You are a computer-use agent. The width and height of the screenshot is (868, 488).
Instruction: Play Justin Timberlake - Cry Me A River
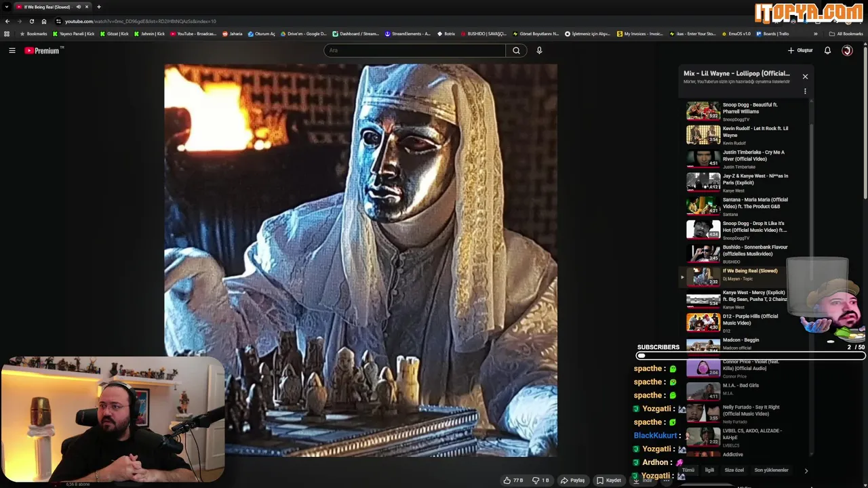click(x=745, y=159)
